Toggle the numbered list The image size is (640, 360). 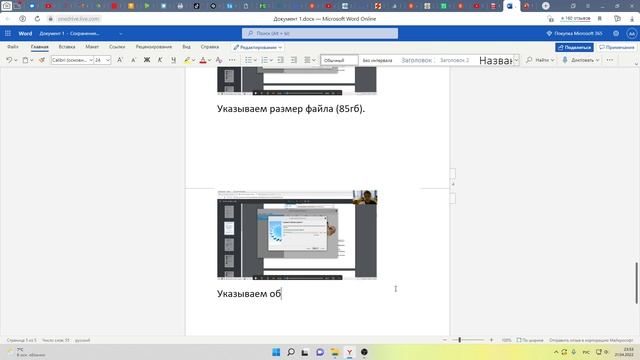(x=264, y=60)
